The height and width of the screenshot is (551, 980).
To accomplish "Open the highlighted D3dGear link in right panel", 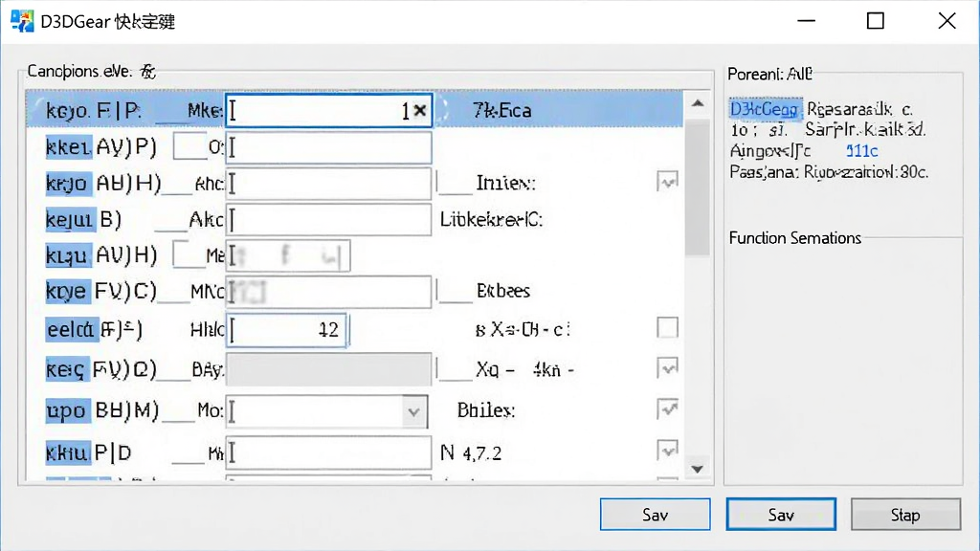I will pos(765,109).
